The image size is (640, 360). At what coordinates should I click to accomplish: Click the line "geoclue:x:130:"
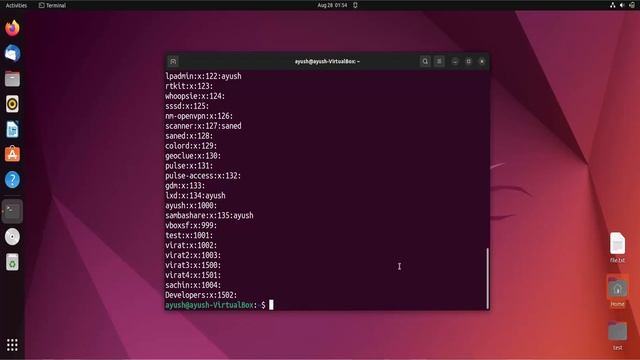pos(193,156)
